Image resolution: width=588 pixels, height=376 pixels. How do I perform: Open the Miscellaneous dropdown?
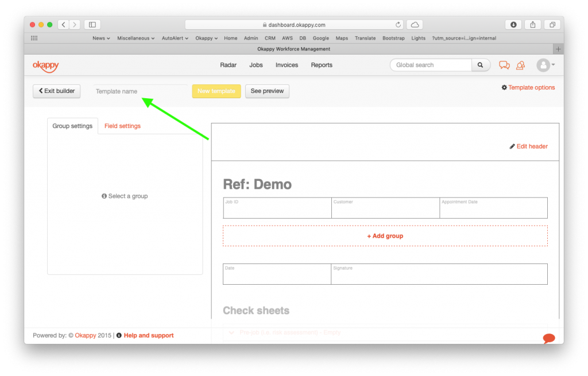point(136,38)
